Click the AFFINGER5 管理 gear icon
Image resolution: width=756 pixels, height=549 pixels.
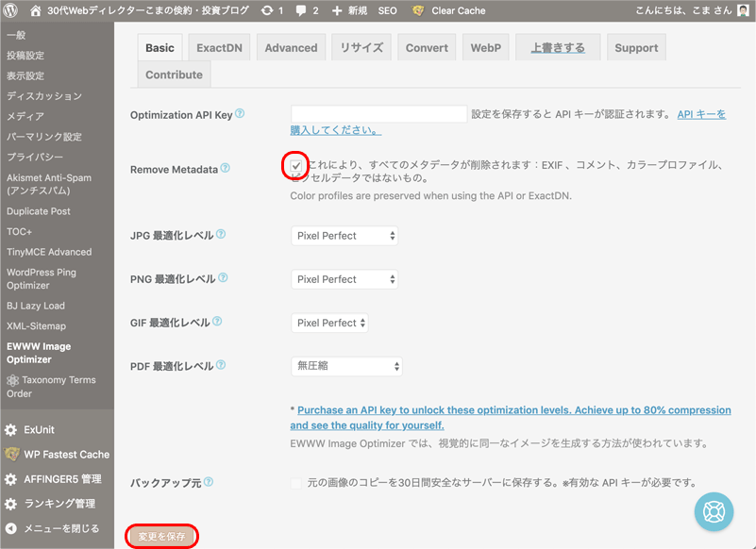coord(10,479)
